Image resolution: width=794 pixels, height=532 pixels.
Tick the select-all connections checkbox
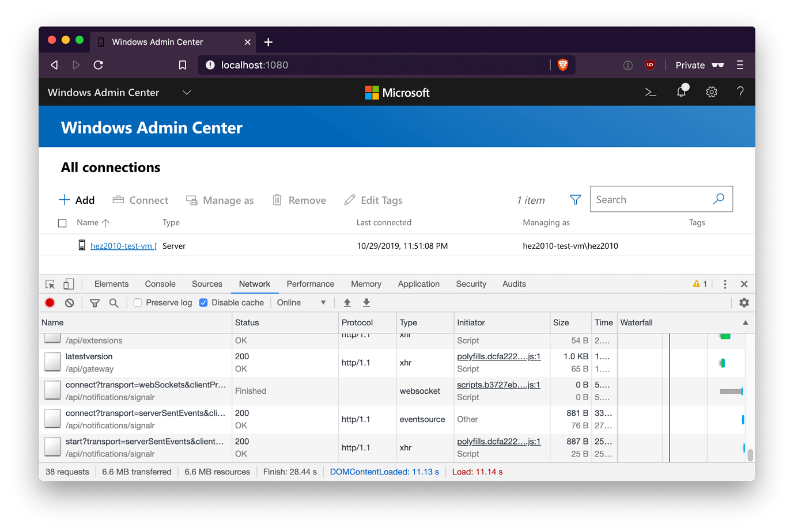coord(62,223)
